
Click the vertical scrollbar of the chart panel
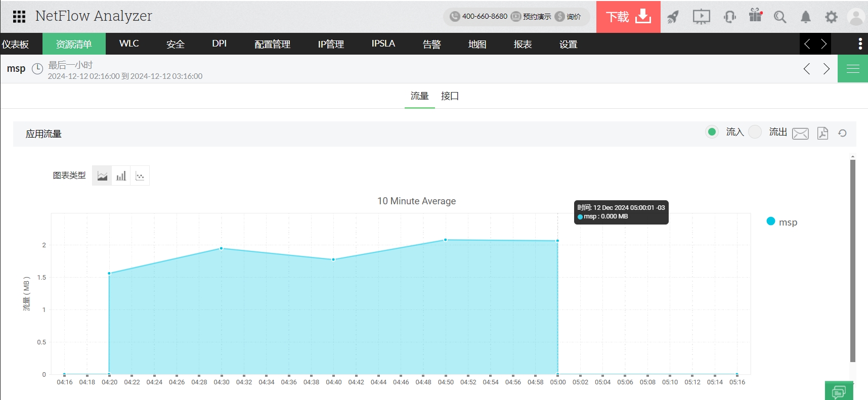point(853,260)
